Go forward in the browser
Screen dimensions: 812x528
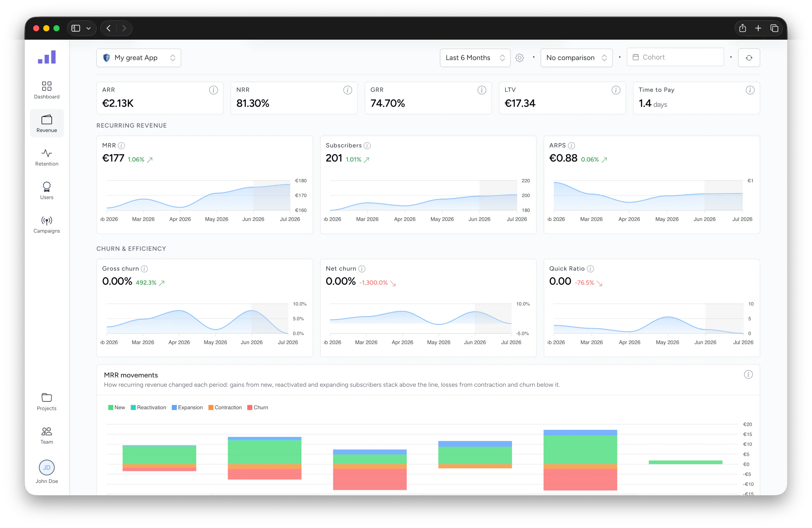point(124,28)
